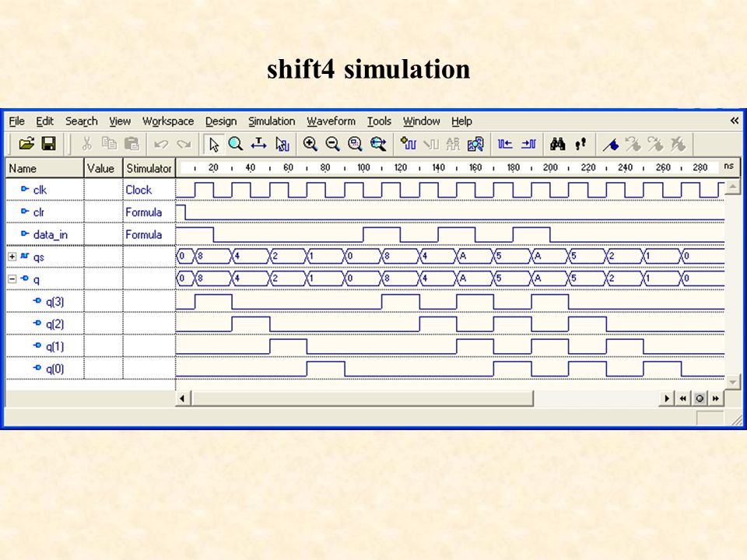Expand the qs bus signal
This screenshot has height=560, width=747.
tap(12, 257)
